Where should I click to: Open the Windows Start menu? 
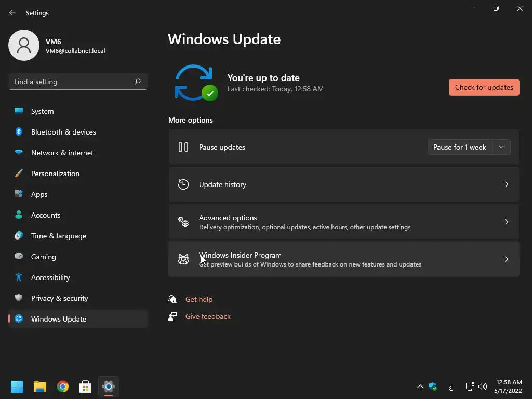17,387
